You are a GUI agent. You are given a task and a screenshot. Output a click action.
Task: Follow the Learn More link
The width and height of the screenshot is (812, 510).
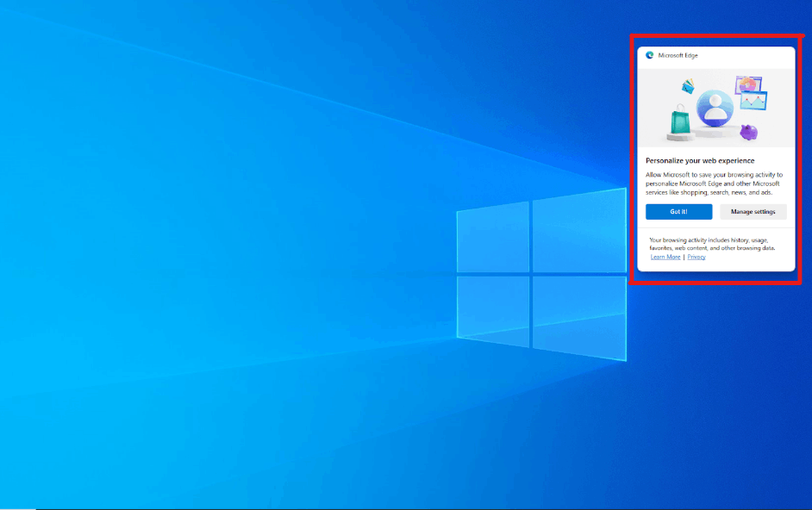665,257
